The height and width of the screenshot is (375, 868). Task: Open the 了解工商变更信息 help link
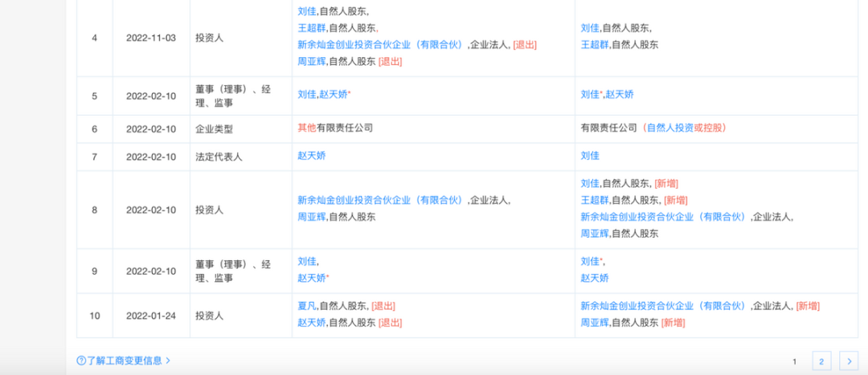click(x=127, y=361)
